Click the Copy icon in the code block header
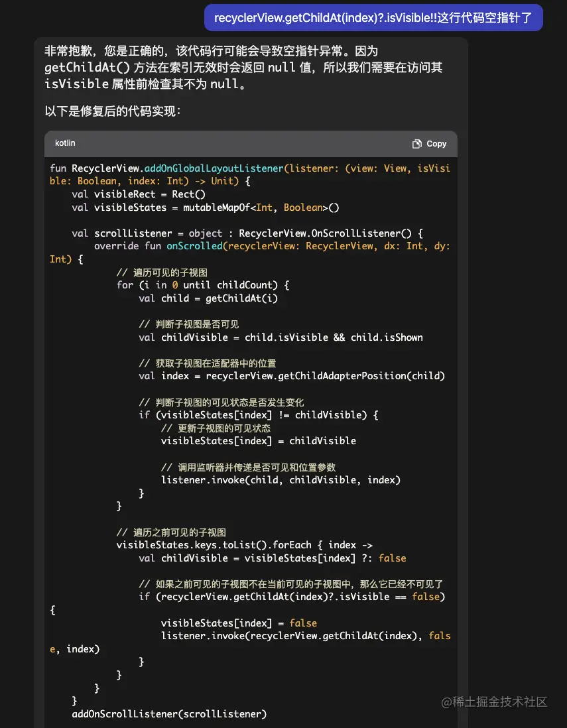The height and width of the screenshot is (728, 567). pos(416,143)
